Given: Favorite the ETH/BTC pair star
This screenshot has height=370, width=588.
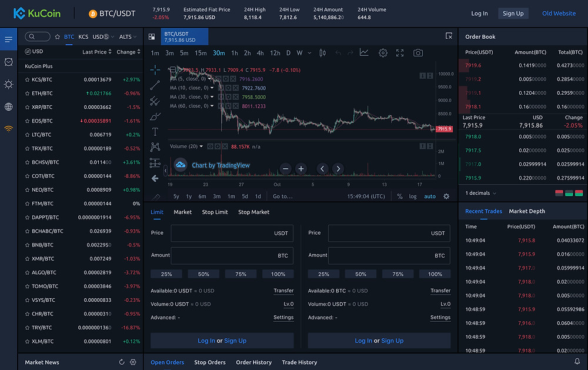Looking at the screenshot, I should [27, 94].
